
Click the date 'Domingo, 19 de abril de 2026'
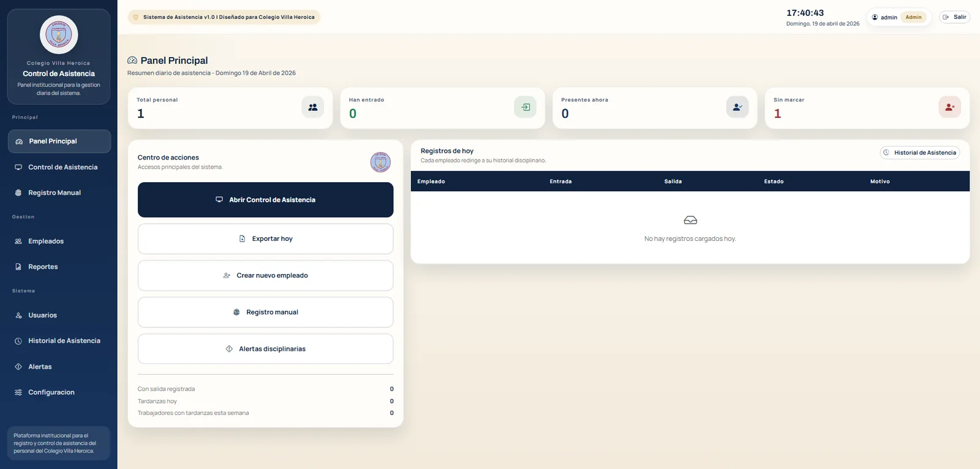[x=823, y=24]
